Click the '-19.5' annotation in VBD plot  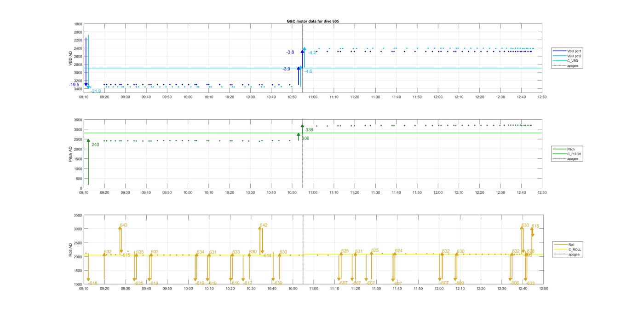[x=74, y=85]
